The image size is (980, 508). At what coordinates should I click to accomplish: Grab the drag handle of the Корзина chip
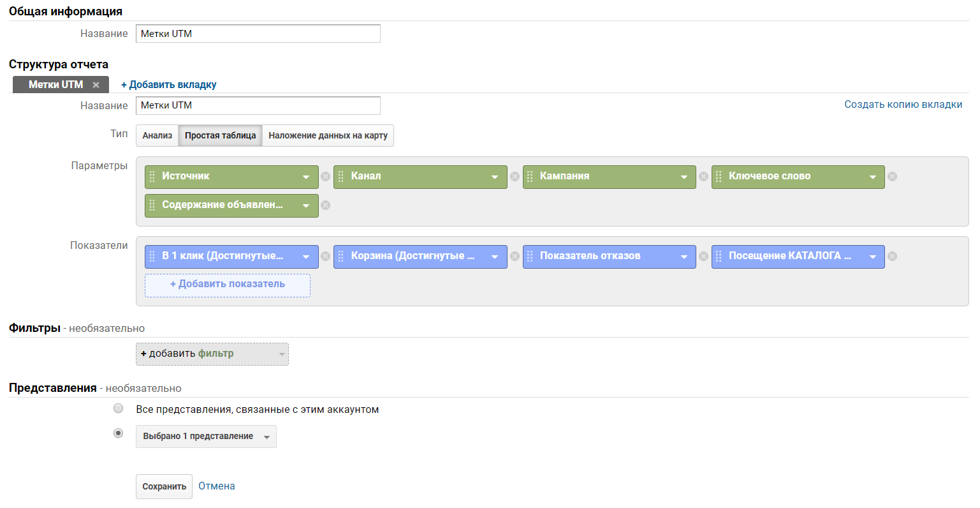click(x=341, y=257)
